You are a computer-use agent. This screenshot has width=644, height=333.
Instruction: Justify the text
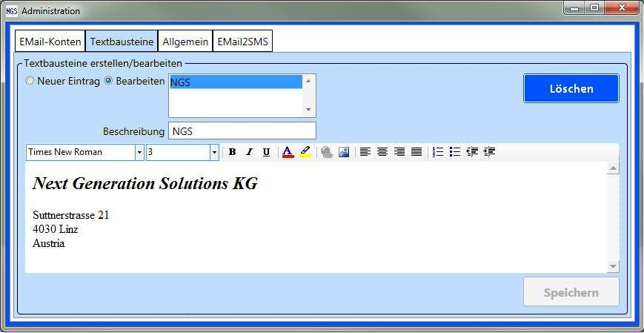[x=416, y=152]
